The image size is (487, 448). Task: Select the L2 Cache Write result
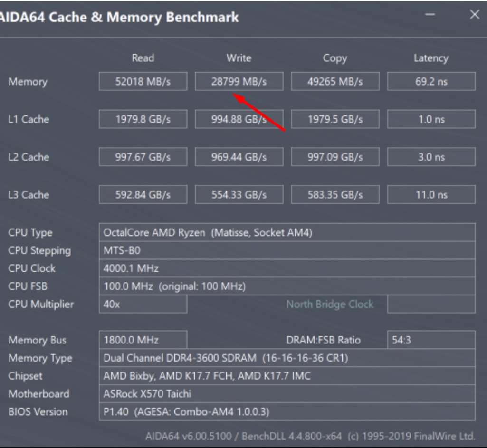click(x=239, y=157)
